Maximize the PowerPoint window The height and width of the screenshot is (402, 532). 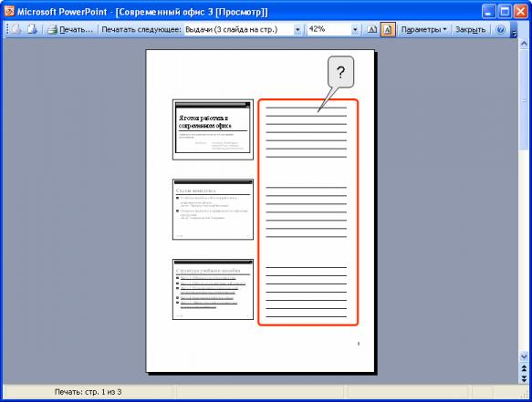click(x=505, y=12)
